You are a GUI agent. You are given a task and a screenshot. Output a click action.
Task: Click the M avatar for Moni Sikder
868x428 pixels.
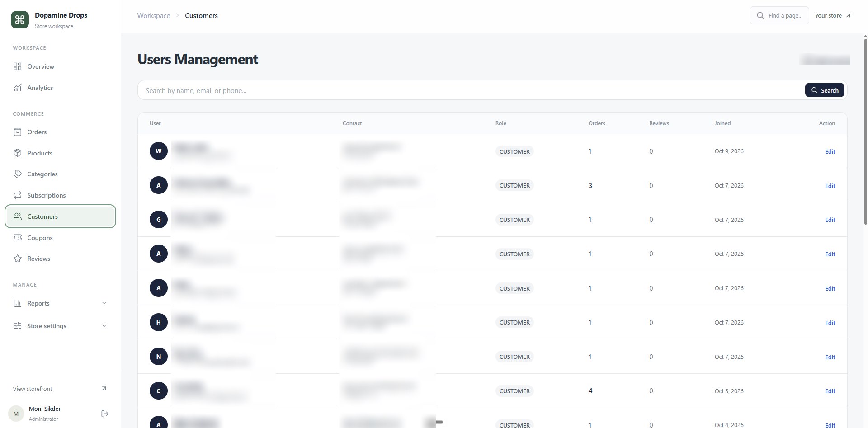16,414
